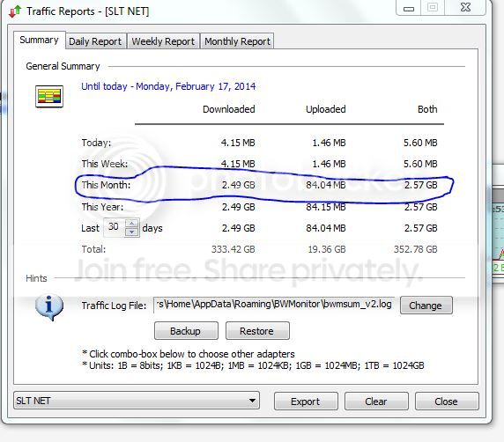
Task: Switch to the Summary tab
Action: (x=39, y=41)
